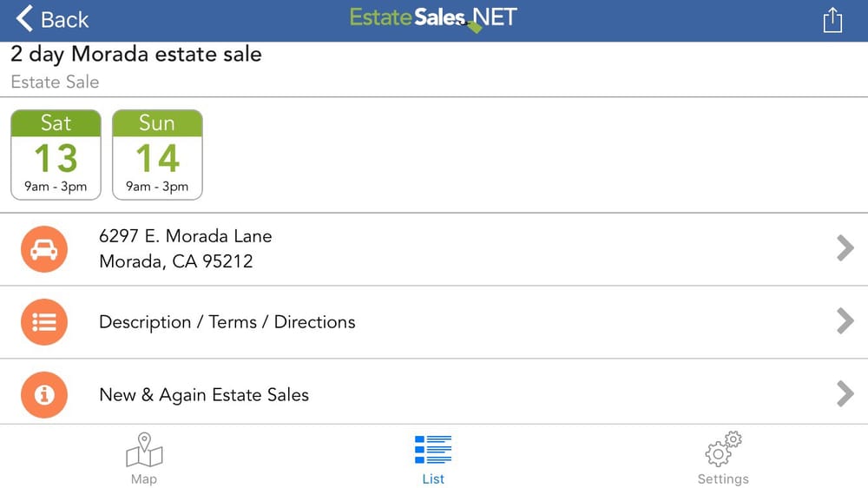
Task: Expand Description / Terms / Directions chevron
Action: coord(845,320)
